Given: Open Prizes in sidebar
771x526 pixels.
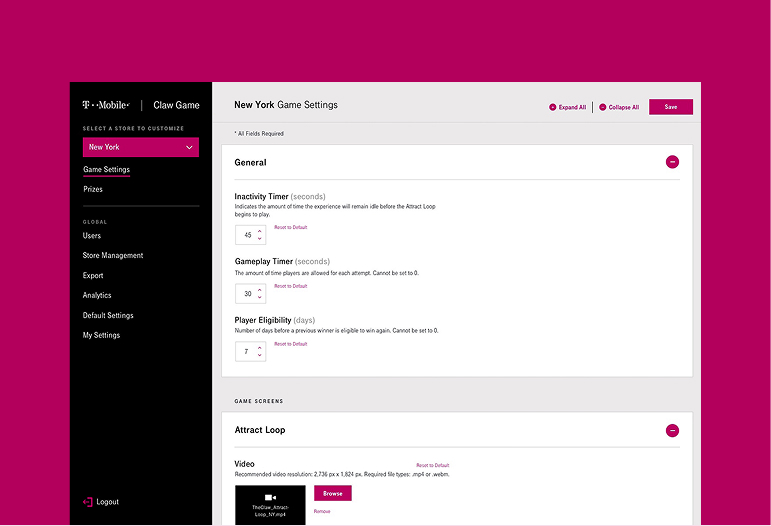Looking at the screenshot, I should (x=93, y=189).
